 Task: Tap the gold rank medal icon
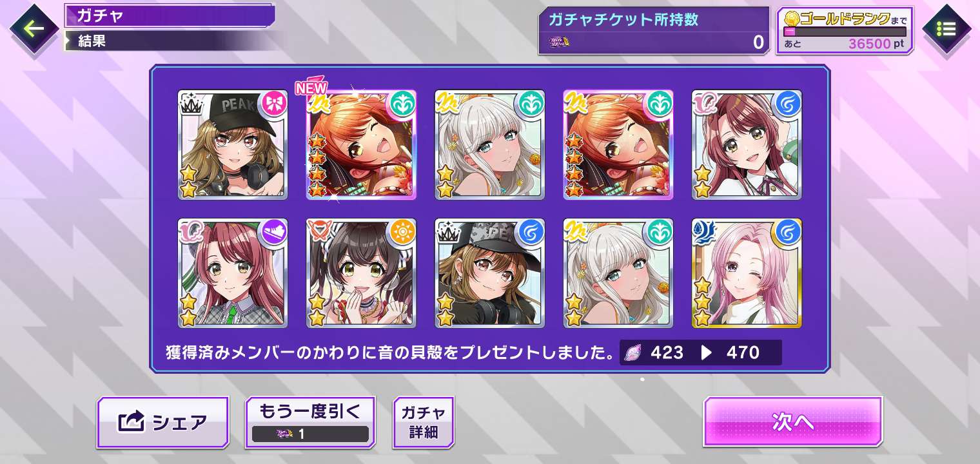point(790,18)
